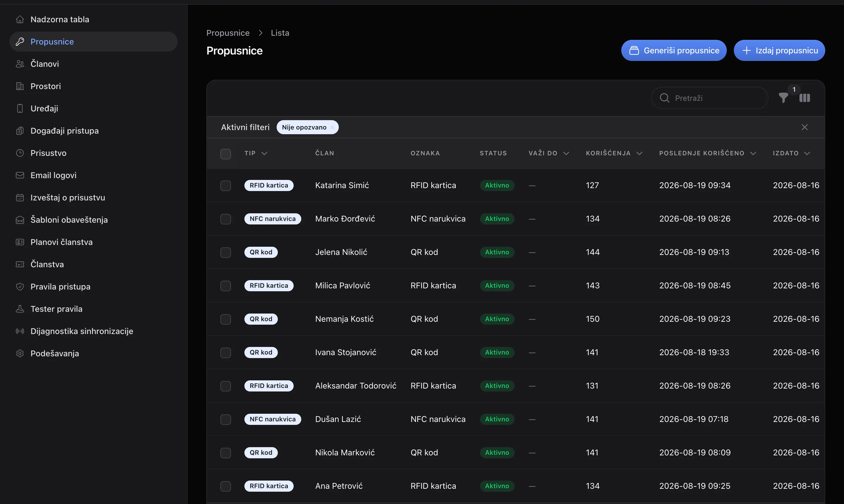
Task: Click the Događaji pristupa clipboard icon
Action: 20,131
